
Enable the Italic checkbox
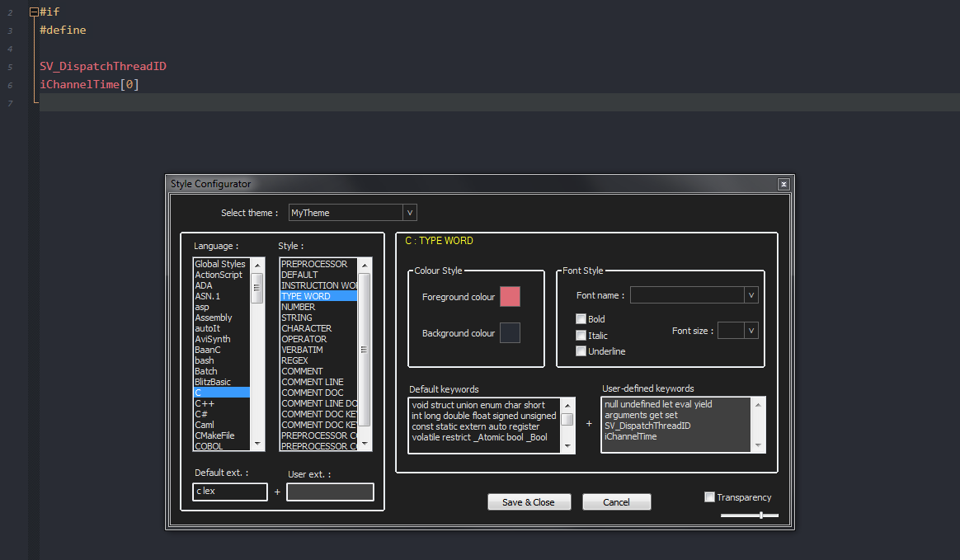[x=581, y=336]
